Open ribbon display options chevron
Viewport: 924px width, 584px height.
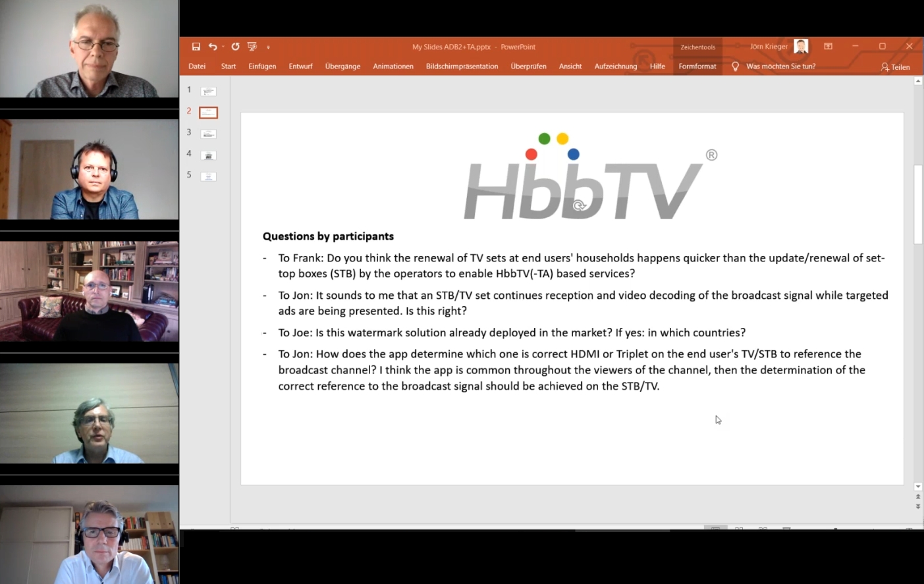point(828,46)
